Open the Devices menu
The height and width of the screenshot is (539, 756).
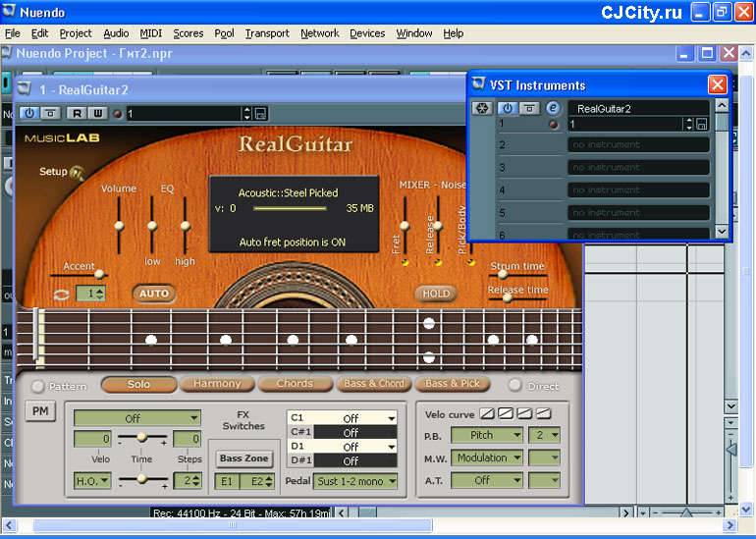pos(367,33)
